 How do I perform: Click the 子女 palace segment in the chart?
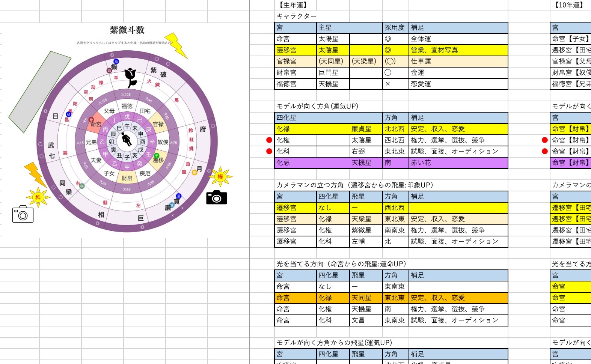(109, 173)
